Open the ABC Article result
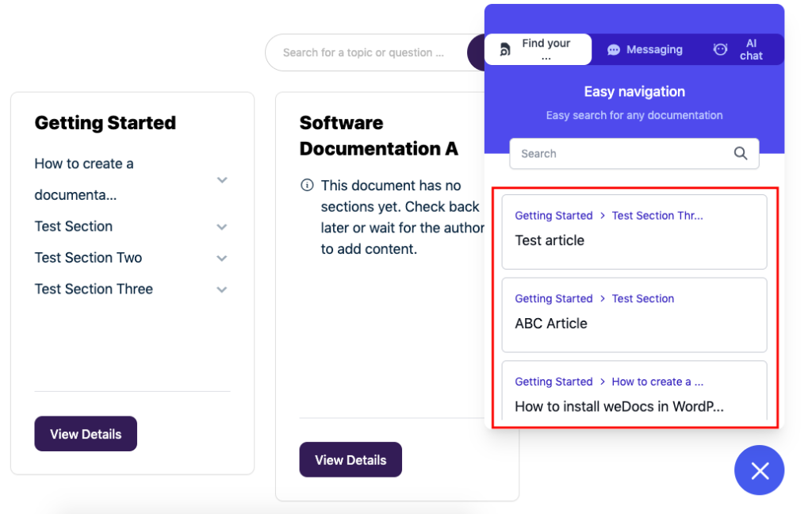Image resolution: width=812 pixels, height=514 pixels. click(x=634, y=315)
